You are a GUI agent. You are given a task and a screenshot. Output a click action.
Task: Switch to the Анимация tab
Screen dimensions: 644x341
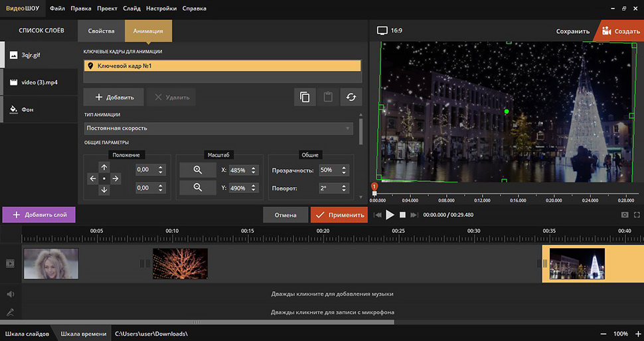coord(148,31)
